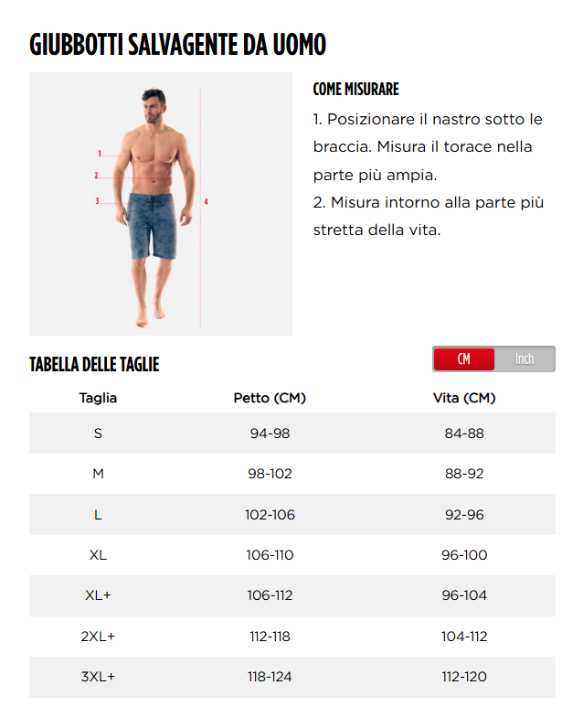Image resolution: width=583 pixels, height=728 pixels.
Task: Click the Giubbotti Salvagente Da Uomo title
Action: 177,45
